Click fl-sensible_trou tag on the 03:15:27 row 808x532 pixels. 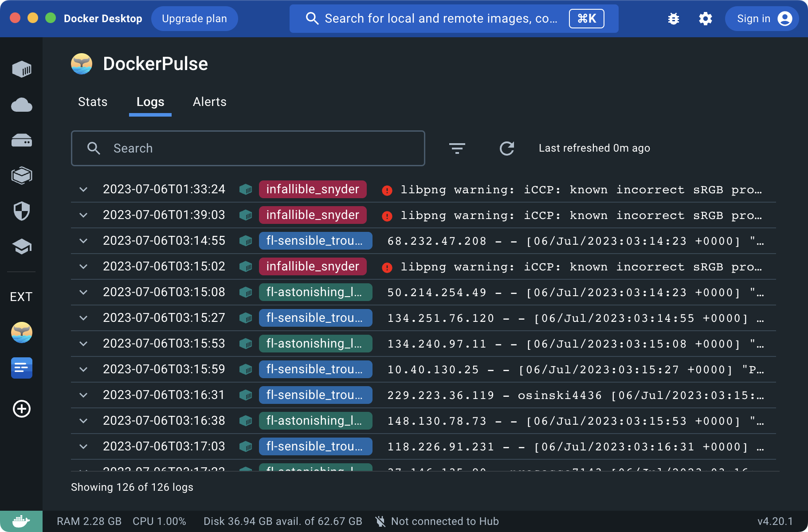pos(315,318)
